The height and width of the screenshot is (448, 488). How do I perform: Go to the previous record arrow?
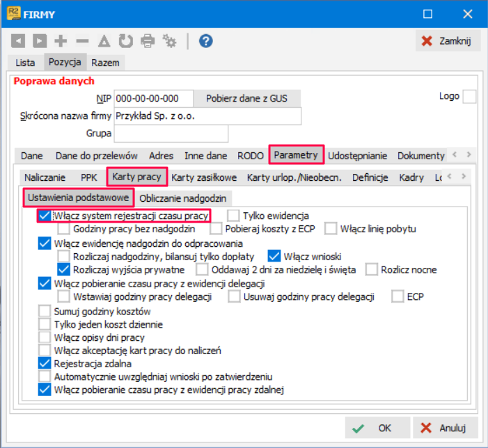click(x=18, y=41)
